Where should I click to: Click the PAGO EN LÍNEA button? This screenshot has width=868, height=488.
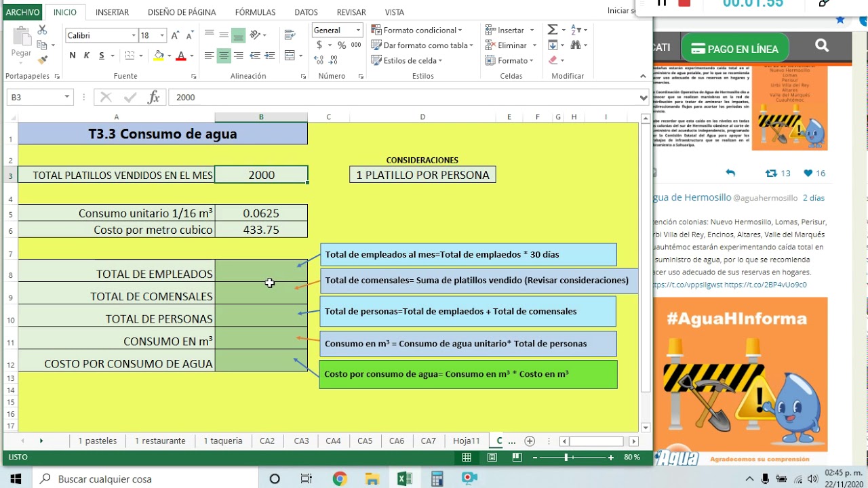pyautogui.click(x=735, y=49)
